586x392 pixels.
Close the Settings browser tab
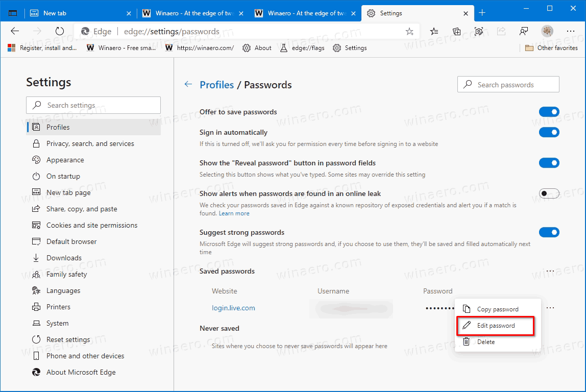(x=466, y=13)
